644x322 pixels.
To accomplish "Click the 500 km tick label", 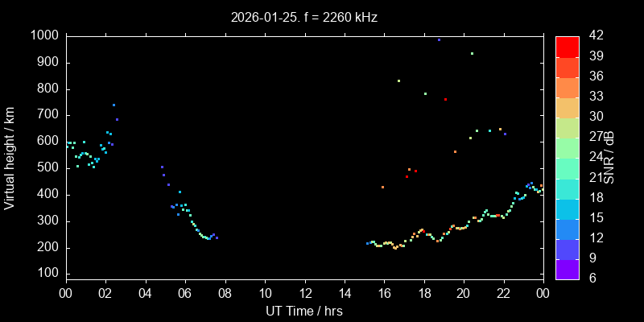I will [47, 168].
